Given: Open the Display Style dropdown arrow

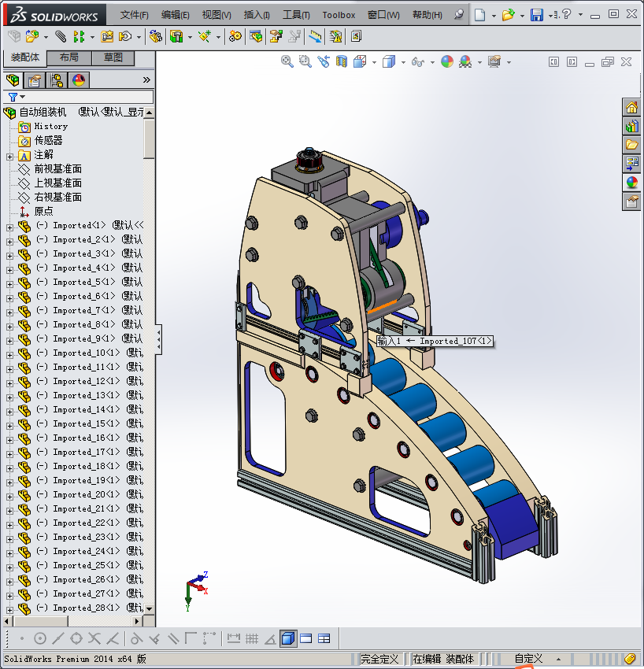Looking at the screenshot, I should coord(403,63).
